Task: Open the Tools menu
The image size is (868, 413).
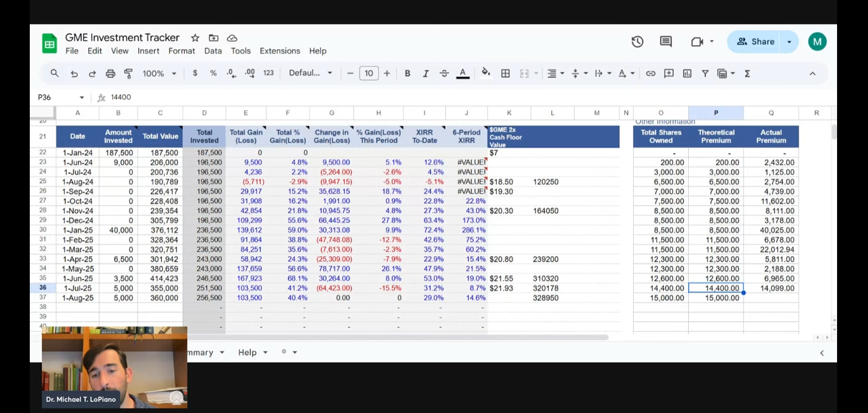Action: coord(241,51)
